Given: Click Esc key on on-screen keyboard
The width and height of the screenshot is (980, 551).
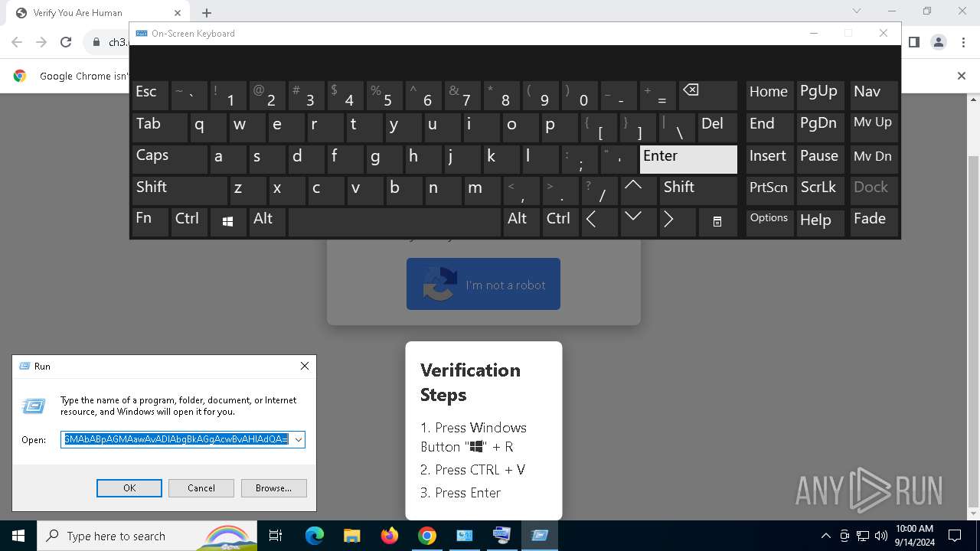Looking at the screenshot, I should coord(150,96).
